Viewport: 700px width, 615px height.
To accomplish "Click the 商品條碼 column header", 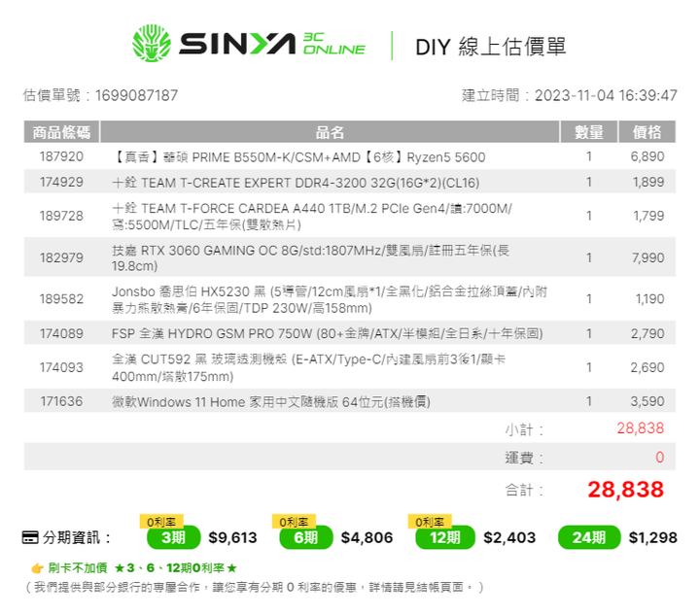I will [x=61, y=132].
